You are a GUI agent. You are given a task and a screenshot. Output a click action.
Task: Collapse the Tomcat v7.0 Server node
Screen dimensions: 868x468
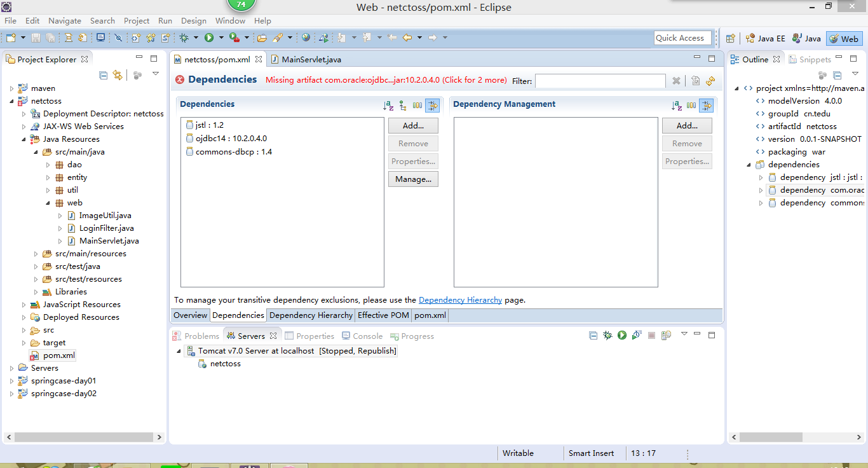pyautogui.click(x=179, y=351)
